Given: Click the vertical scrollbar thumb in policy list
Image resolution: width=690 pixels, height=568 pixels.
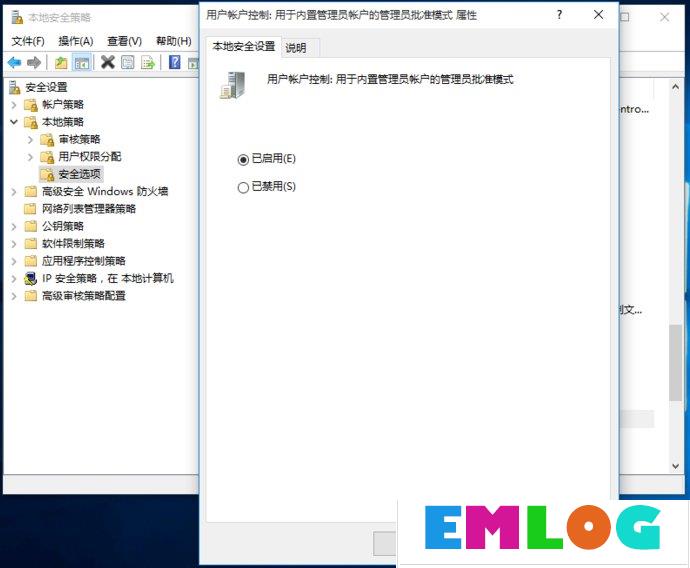Looking at the screenshot, I should (x=675, y=363).
